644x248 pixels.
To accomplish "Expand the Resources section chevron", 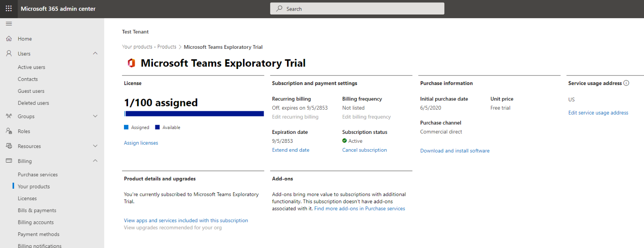I will [95, 146].
